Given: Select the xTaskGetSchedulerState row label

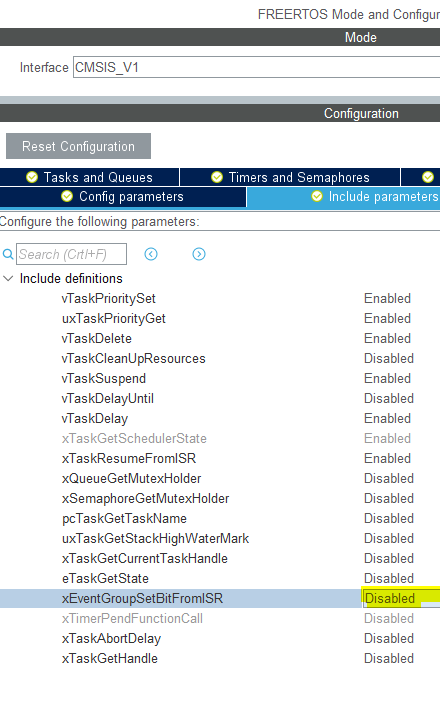Looking at the screenshot, I should [134, 439].
